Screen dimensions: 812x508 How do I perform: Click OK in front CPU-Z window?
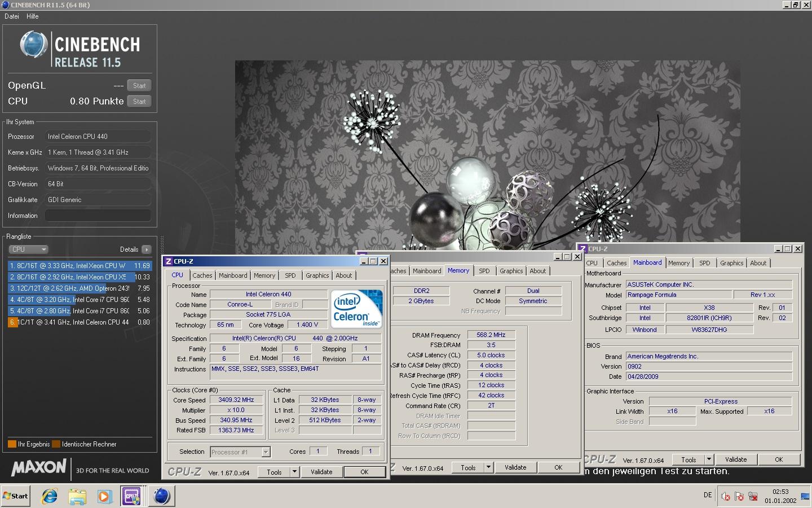click(364, 472)
